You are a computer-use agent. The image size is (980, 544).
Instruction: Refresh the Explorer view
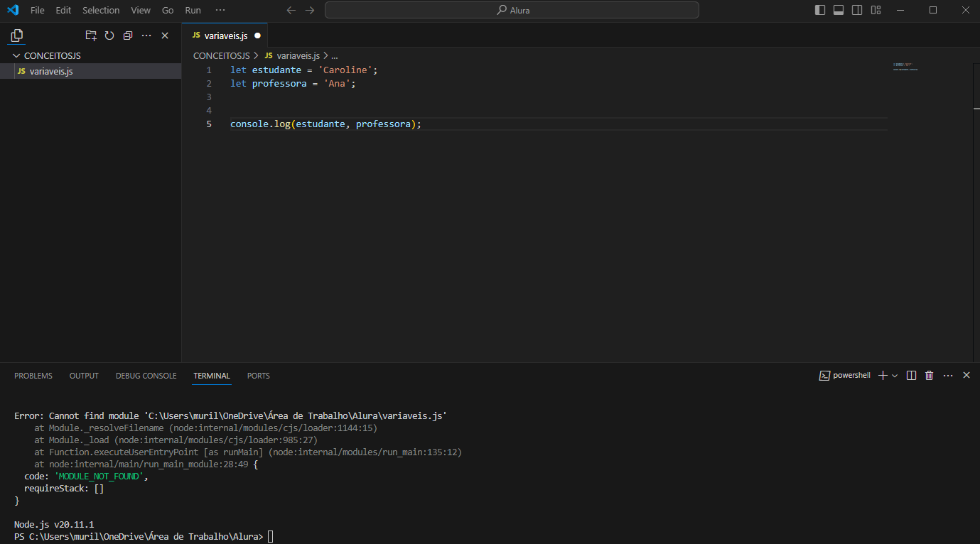[x=109, y=36]
